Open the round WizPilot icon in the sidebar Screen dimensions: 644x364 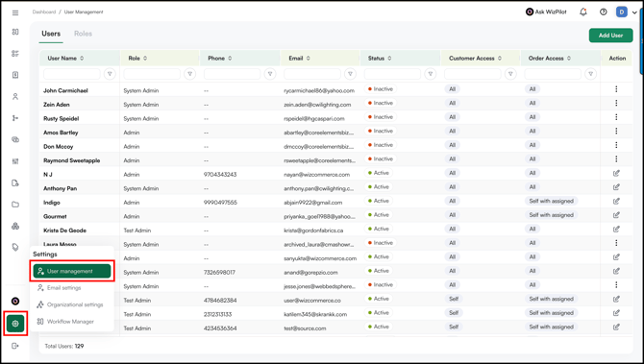(x=15, y=302)
